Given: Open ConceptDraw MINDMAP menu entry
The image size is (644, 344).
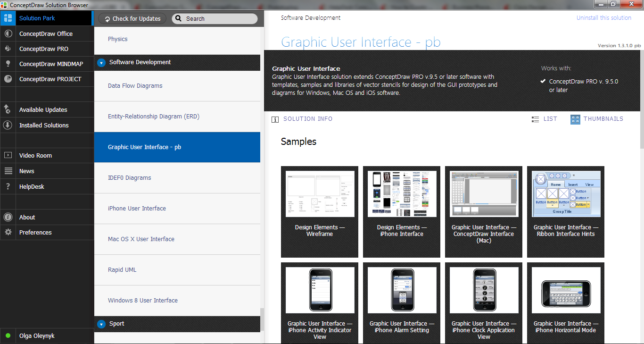Looking at the screenshot, I should coord(46,64).
